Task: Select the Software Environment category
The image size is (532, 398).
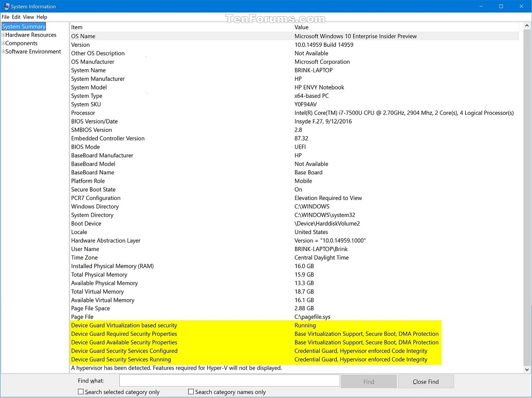Action: coord(33,51)
